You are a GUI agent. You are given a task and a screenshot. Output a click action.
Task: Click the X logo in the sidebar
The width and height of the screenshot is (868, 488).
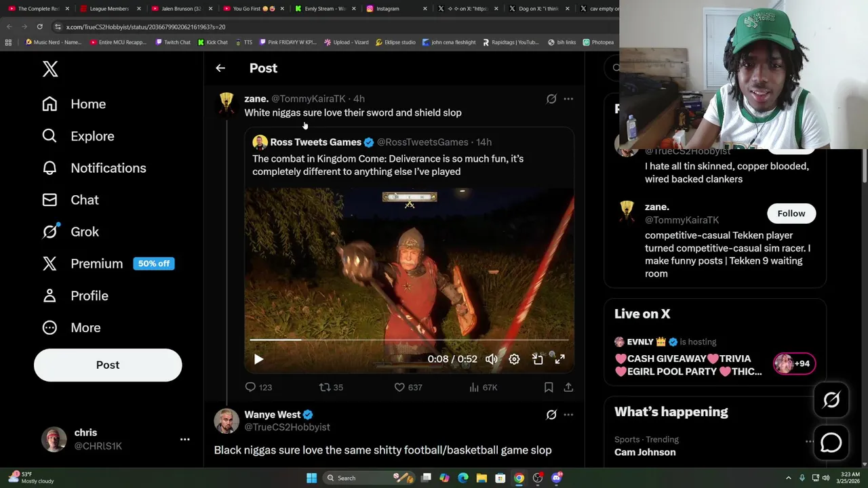point(50,68)
